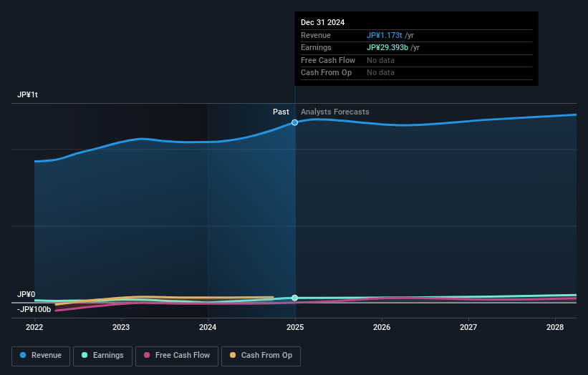Click the Dec 31 2024 tooltip date
Screen dimensions: 588x375
[322, 22]
